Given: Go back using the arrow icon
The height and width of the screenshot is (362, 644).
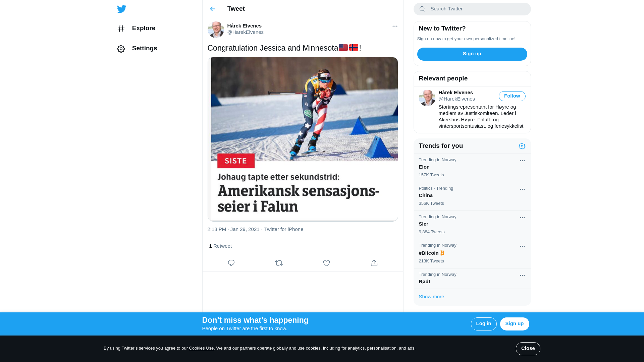Looking at the screenshot, I should click(x=213, y=9).
